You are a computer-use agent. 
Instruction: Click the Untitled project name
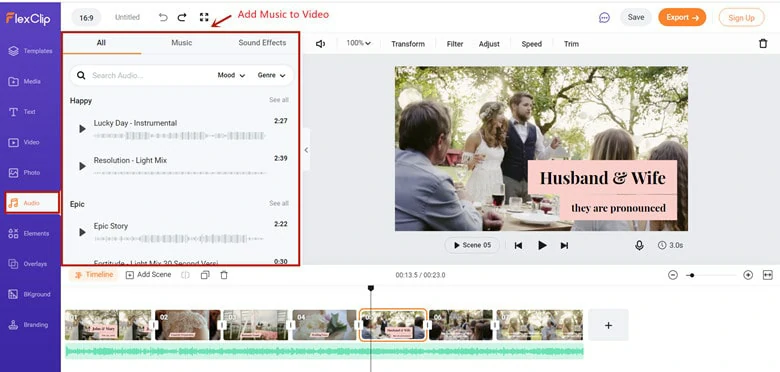point(127,17)
